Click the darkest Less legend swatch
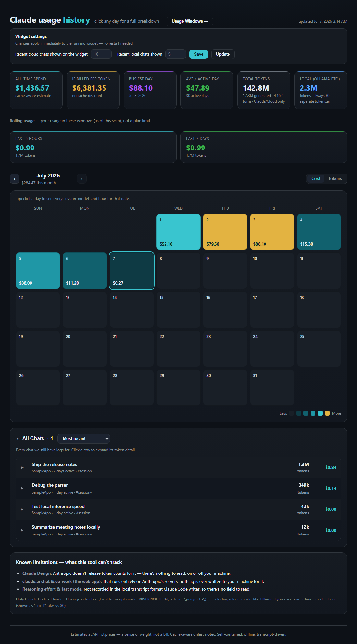 tap(291, 413)
